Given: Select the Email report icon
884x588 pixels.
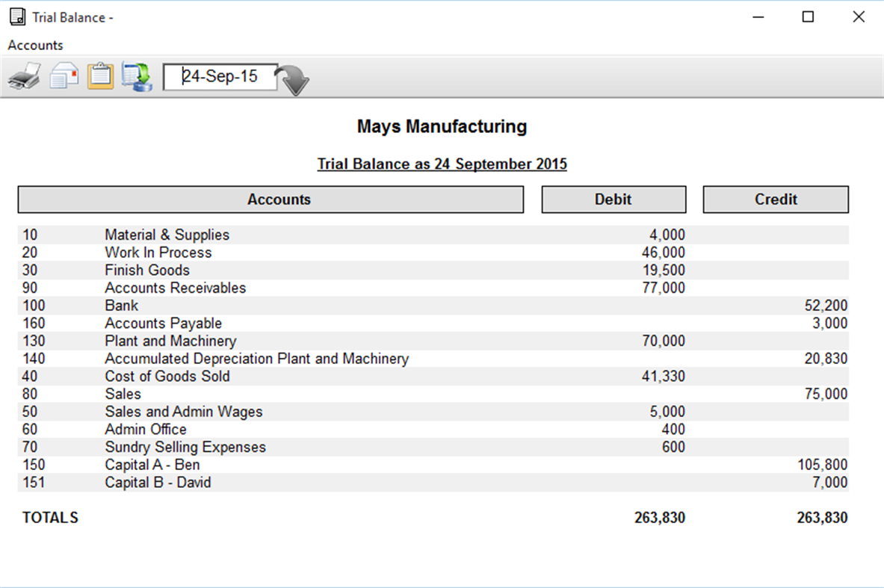Looking at the screenshot, I should [x=64, y=75].
